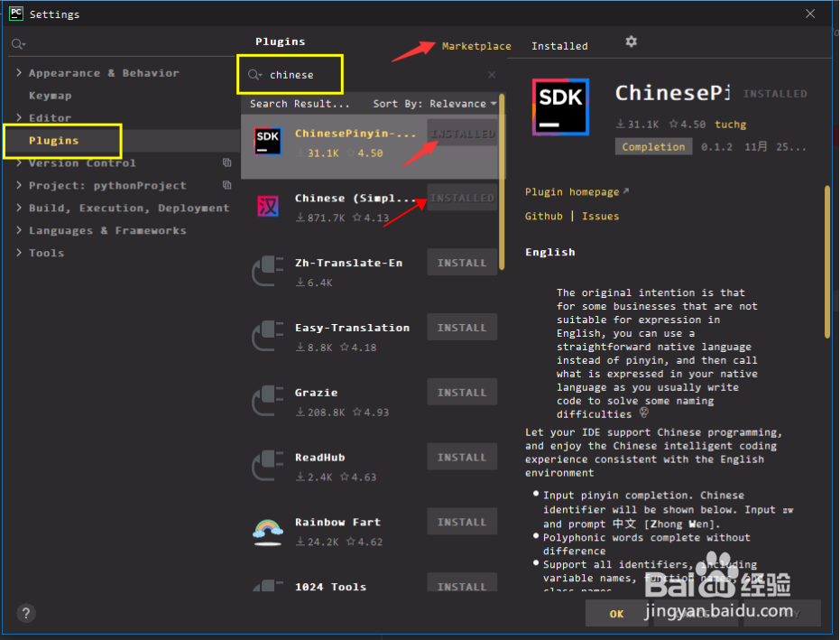Click the ReadHub plugin icon
The width and height of the screenshot is (840, 640).
coord(267,465)
